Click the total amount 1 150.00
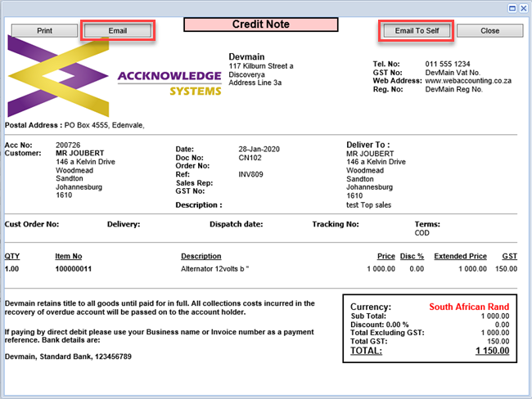532x399 pixels. pos(492,351)
